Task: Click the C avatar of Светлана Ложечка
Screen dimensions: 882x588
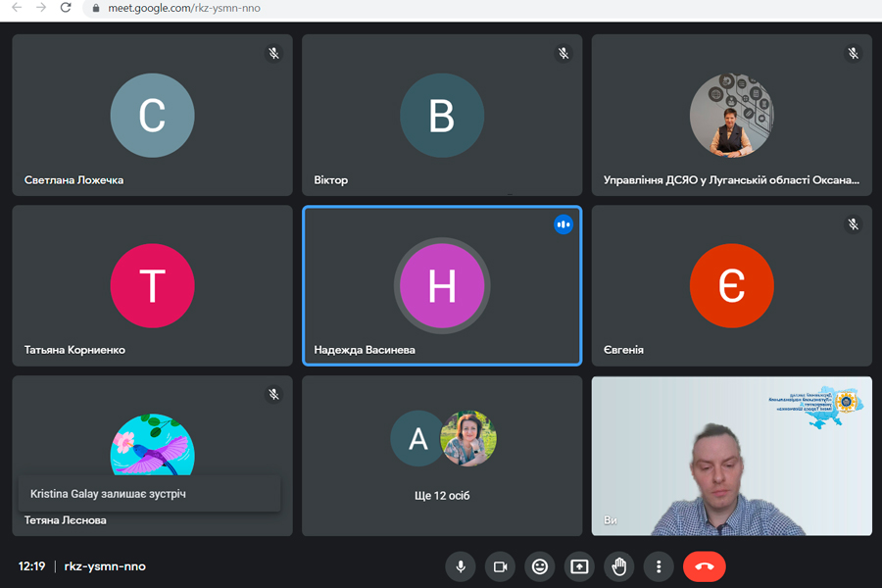Action: point(153,116)
